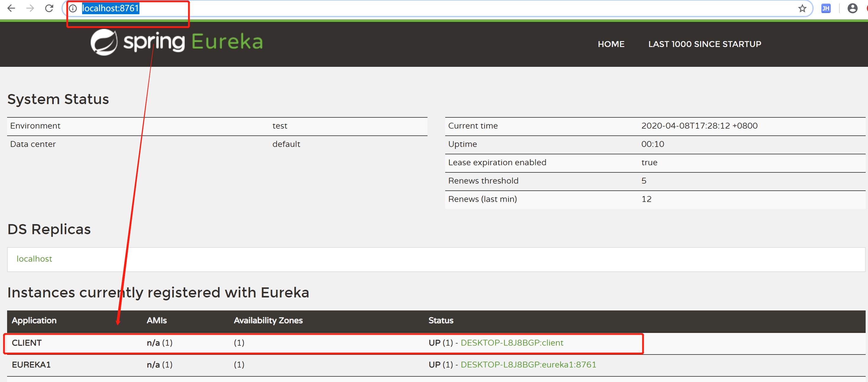Select n/a (1) in the CLIENT row
This screenshot has height=382, width=868.
pyautogui.click(x=159, y=343)
